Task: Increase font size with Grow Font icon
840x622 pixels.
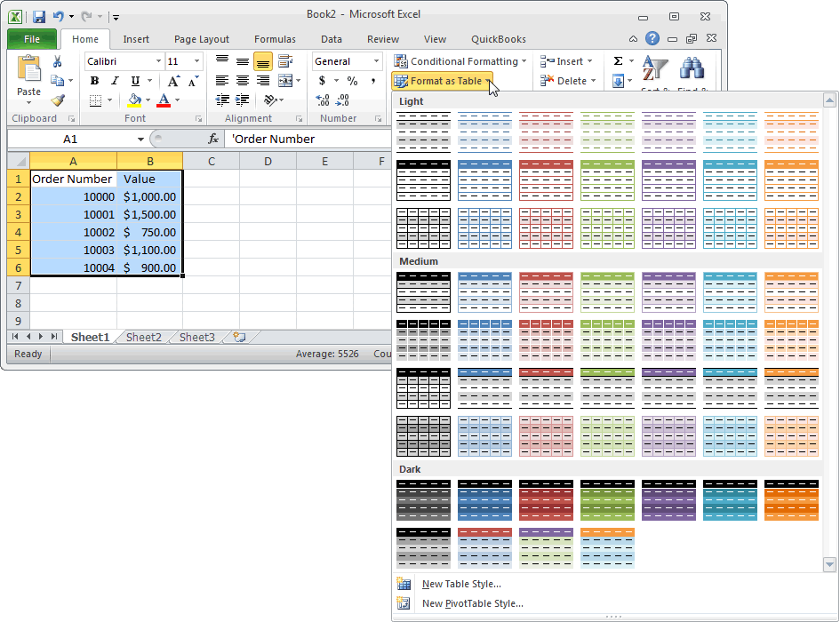Action: click(x=173, y=81)
